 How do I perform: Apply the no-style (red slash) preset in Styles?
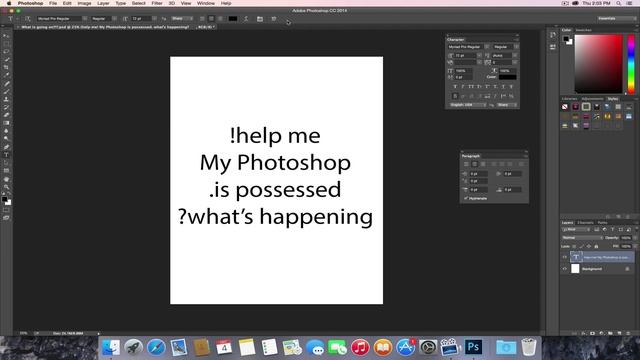pos(564,107)
